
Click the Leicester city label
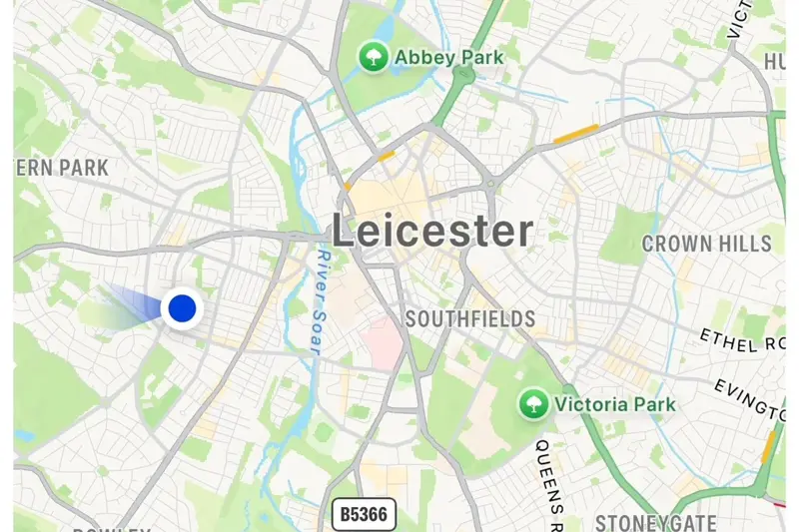point(432,231)
